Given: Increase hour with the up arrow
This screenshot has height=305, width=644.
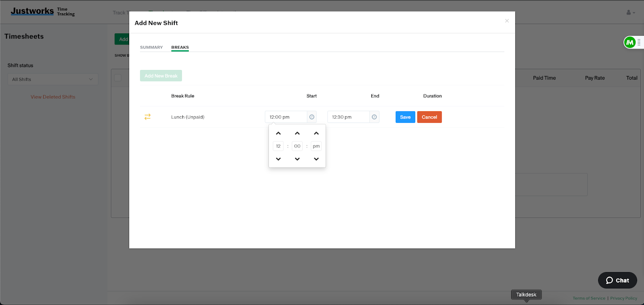Looking at the screenshot, I should tap(278, 133).
